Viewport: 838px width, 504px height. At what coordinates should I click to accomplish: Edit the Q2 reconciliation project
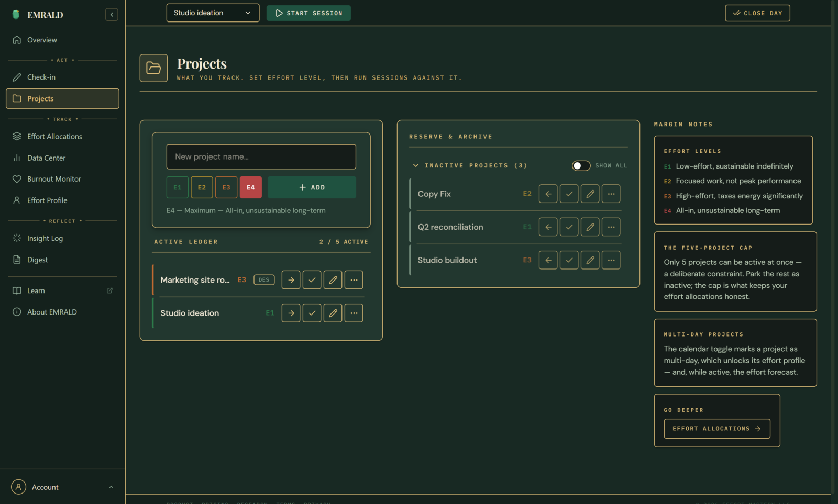[590, 227]
